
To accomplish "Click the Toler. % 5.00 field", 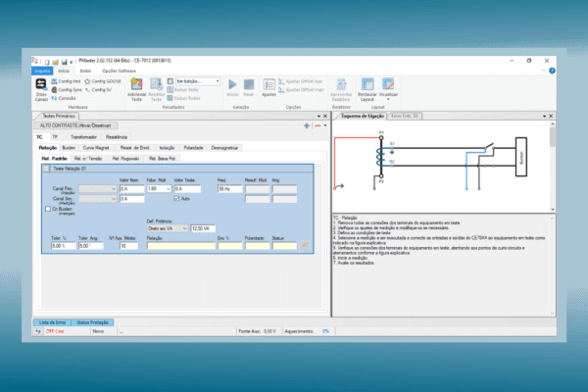I will (x=63, y=246).
